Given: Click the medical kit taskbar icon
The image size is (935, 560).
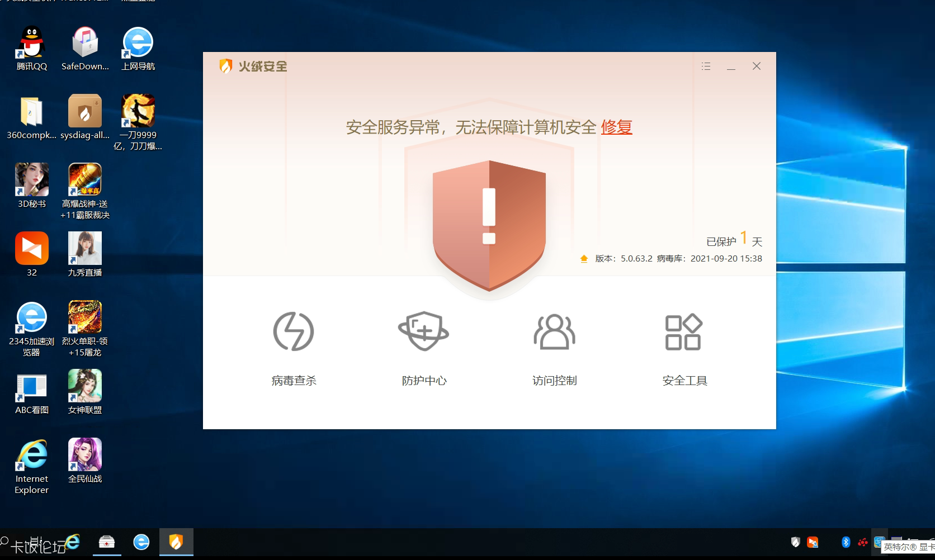Looking at the screenshot, I should pyautogui.click(x=107, y=542).
